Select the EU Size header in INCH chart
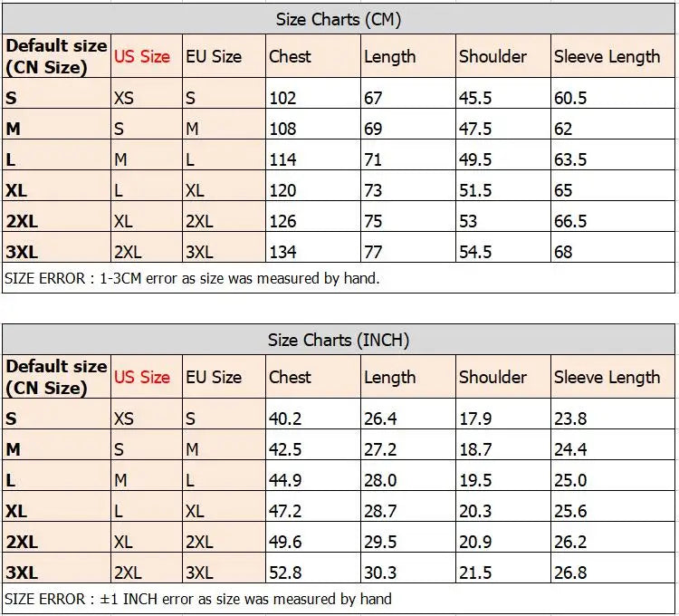 pyautogui.click(x=214, y=377)
